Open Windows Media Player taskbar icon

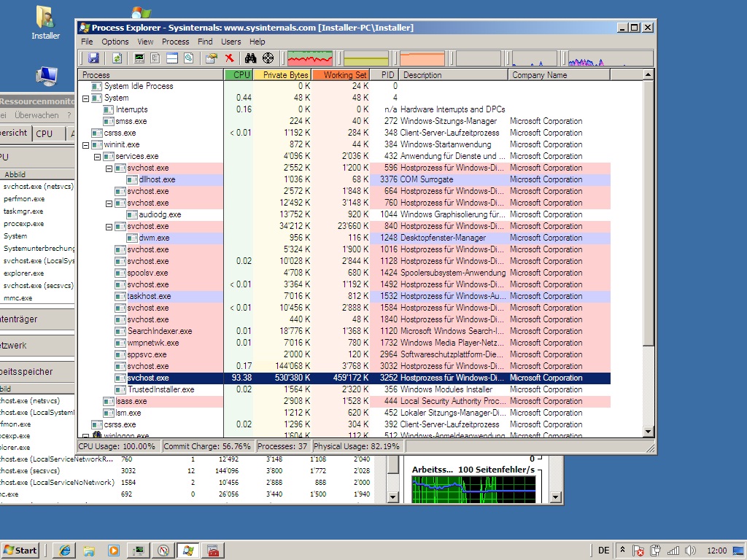tap(114, 551)
